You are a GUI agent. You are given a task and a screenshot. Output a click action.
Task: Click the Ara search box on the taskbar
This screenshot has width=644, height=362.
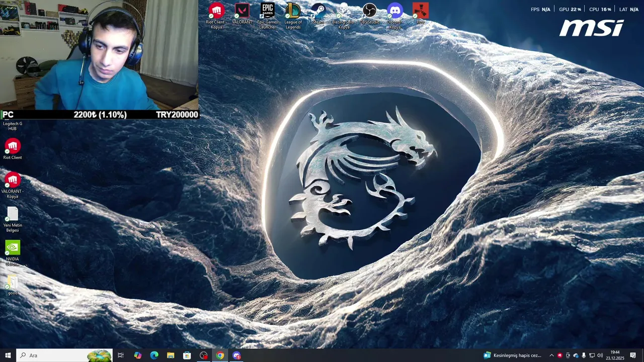64,355
